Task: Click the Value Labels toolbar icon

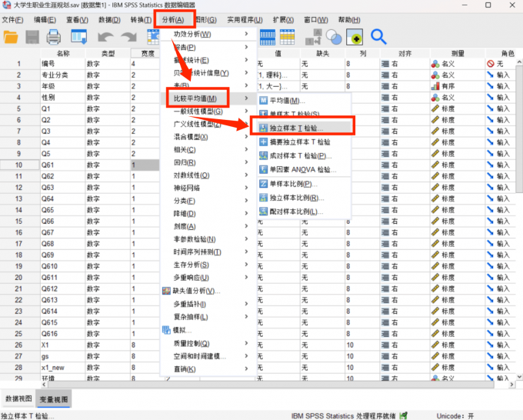Action: coord(313,37)
